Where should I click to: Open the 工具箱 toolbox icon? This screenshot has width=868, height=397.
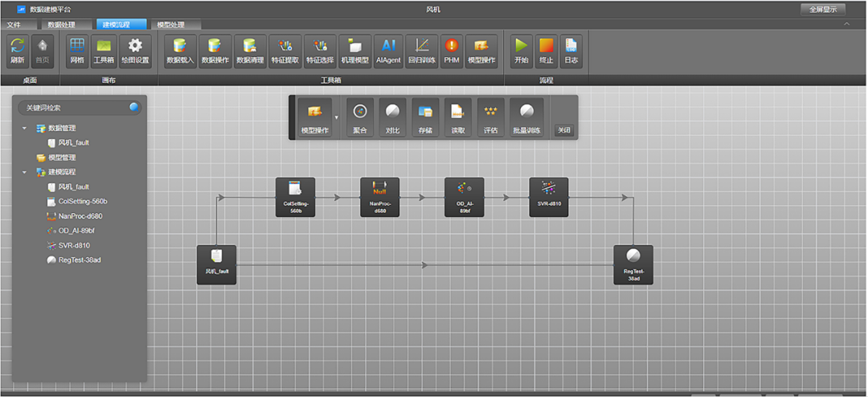click(x=104, y=51)
